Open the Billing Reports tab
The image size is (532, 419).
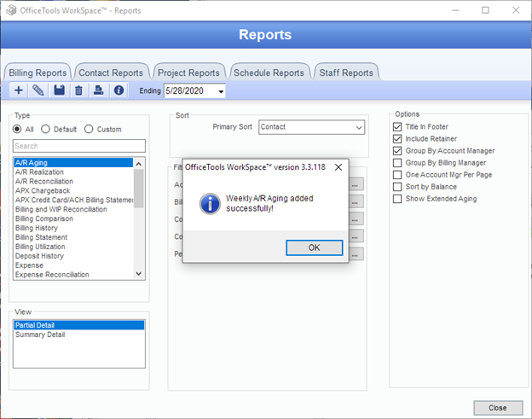pyautogui.click(x=38, y=73)
